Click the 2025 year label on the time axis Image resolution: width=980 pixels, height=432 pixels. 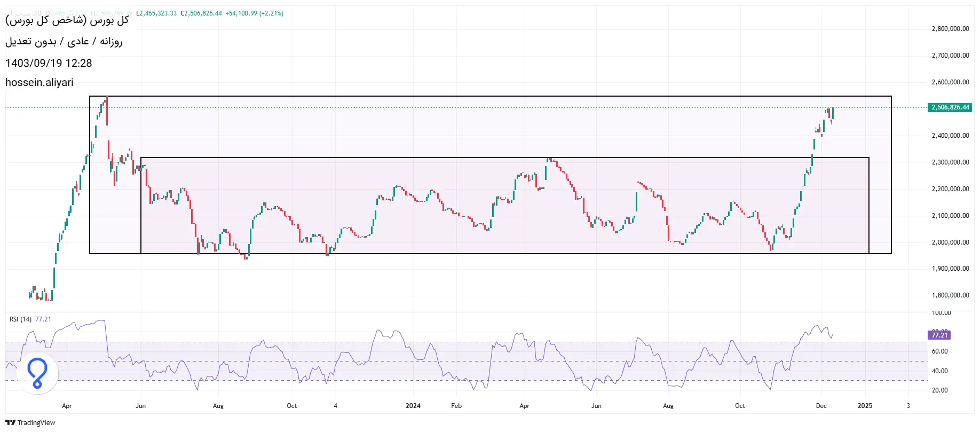(x=865, y=406)
